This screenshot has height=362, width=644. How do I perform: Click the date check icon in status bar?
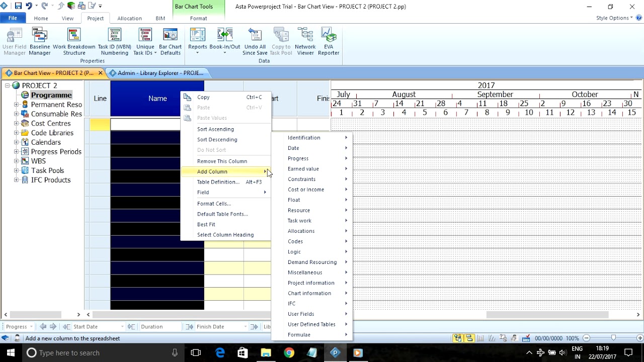(526, 338)
